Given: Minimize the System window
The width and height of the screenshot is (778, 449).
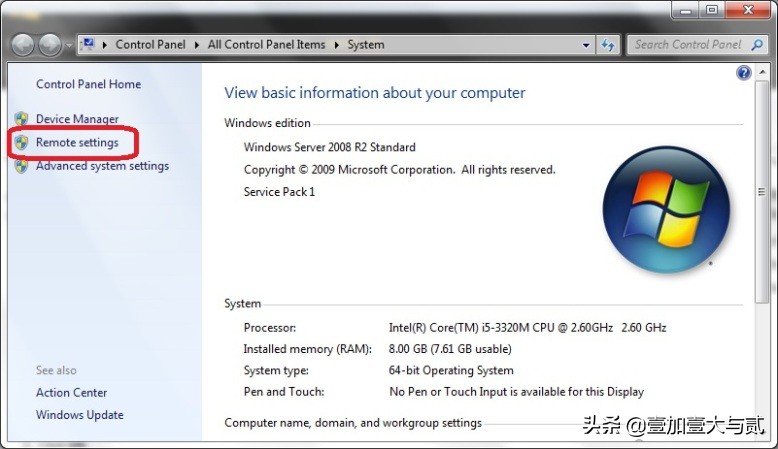Looking at the screenshot, I should pyautogui.click(x=686, y=10).
